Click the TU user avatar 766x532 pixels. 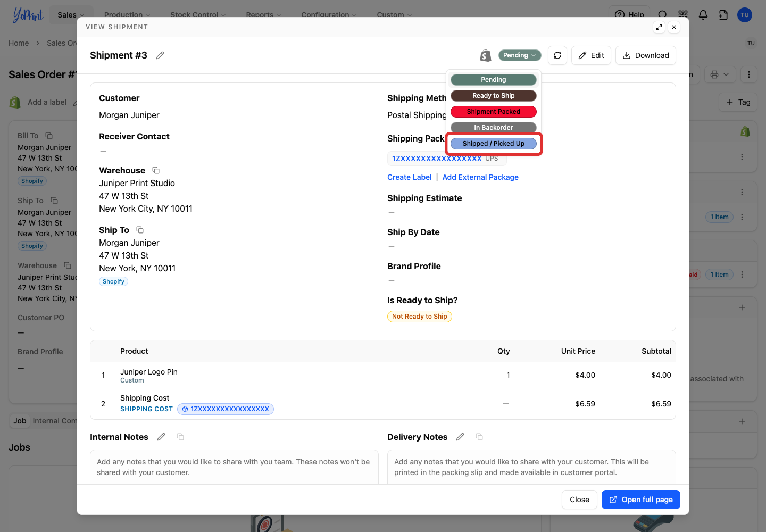click(x=745, y=14)
